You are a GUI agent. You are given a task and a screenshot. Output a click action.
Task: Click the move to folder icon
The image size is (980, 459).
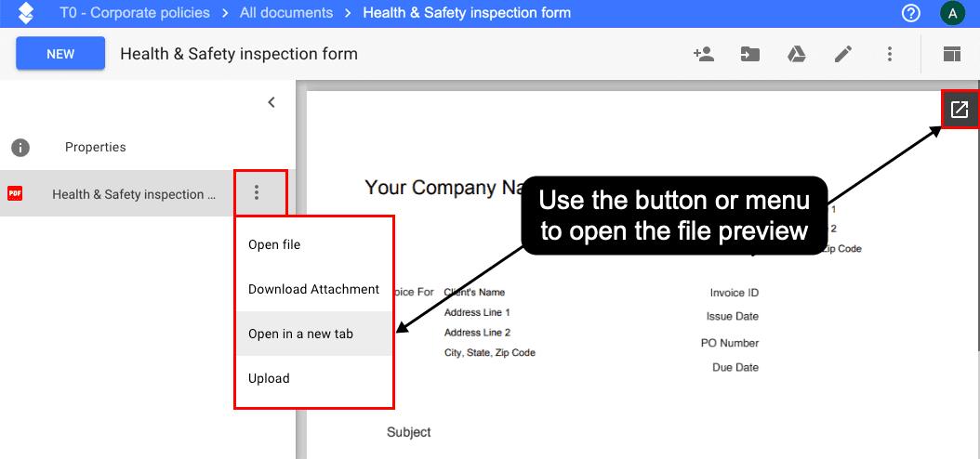click(750, 54)
